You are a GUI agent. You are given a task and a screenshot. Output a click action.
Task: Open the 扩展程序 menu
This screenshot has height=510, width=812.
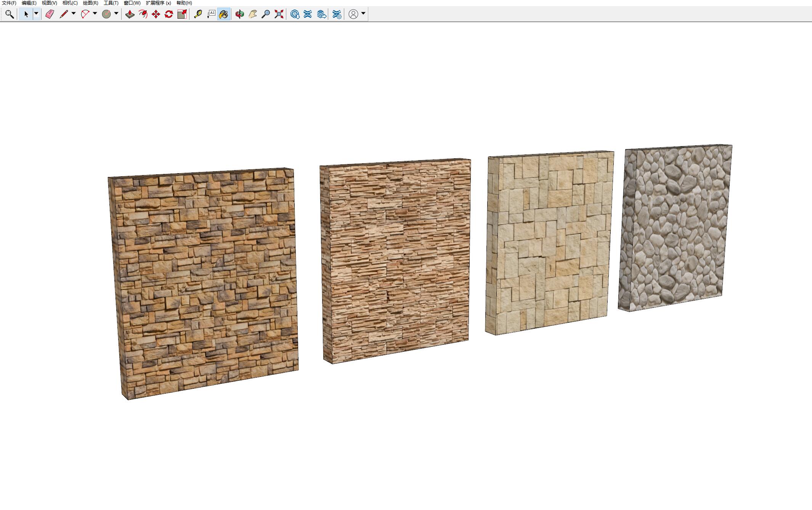158,3
